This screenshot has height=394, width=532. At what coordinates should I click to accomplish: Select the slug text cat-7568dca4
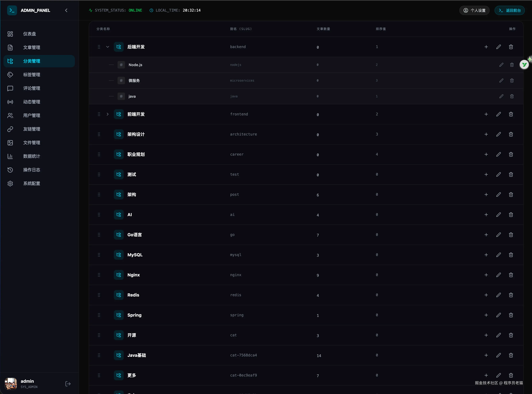pos(243,355)
